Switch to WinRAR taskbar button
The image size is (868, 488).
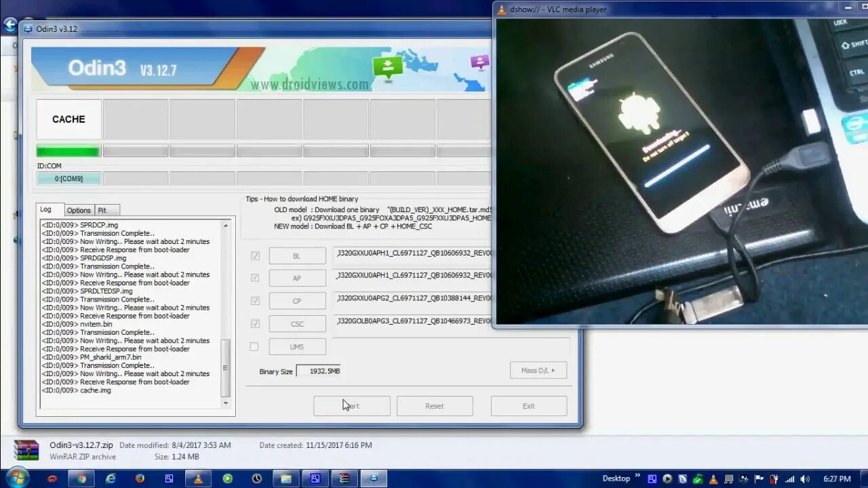(344, 479)
